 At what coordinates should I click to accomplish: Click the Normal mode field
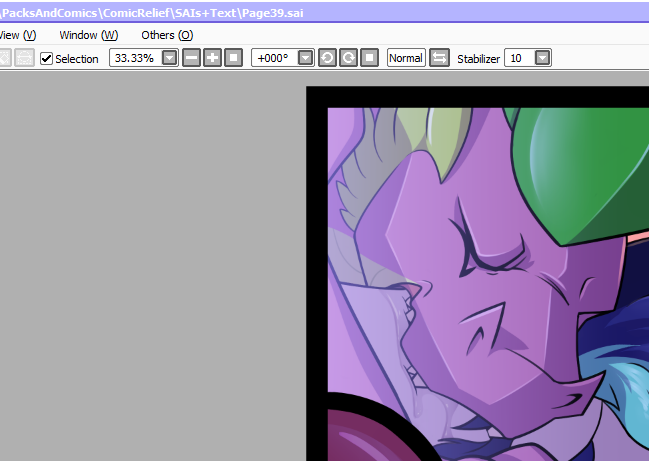406,58
